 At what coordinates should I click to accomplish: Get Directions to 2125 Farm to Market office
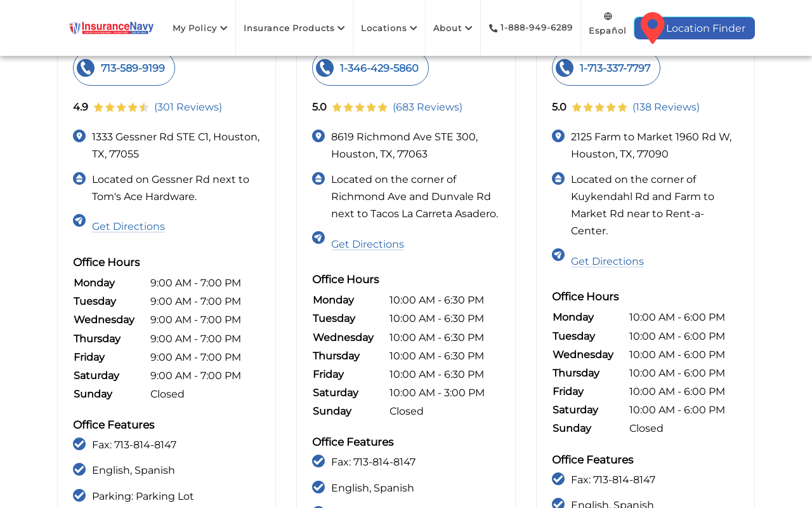[x=607, y=262]
